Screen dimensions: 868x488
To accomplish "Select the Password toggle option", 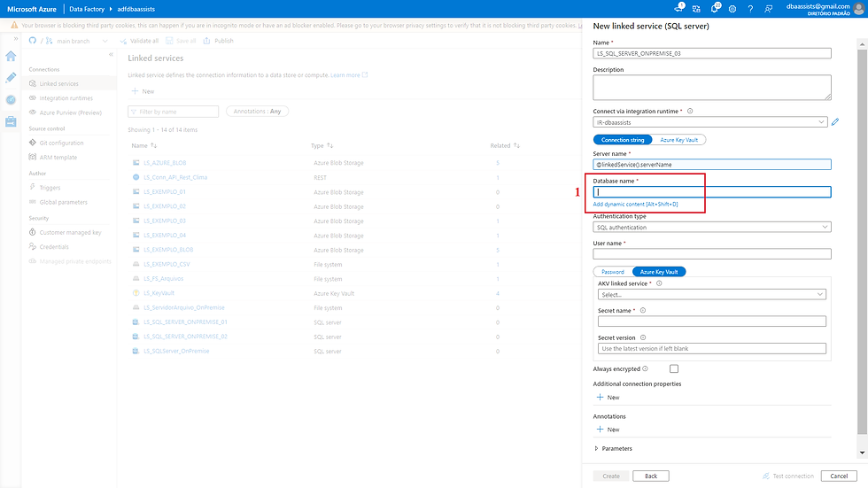I will click(x=613, y=272).
